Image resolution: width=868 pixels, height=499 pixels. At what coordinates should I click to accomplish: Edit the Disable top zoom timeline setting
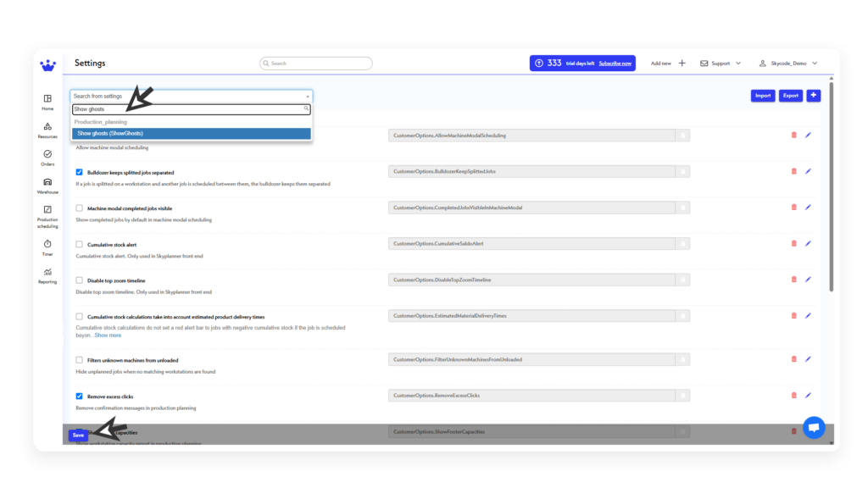pyautogui.click(x=808, y=280)
